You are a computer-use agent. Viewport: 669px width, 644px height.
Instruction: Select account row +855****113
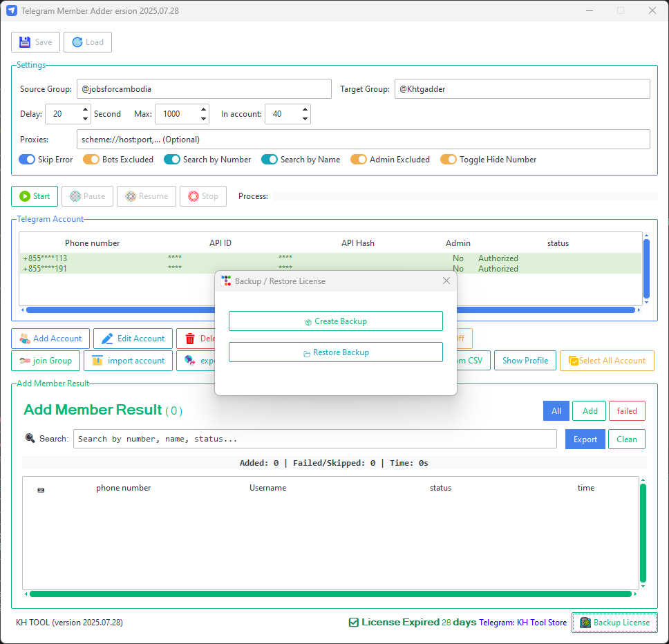point(330,258)
